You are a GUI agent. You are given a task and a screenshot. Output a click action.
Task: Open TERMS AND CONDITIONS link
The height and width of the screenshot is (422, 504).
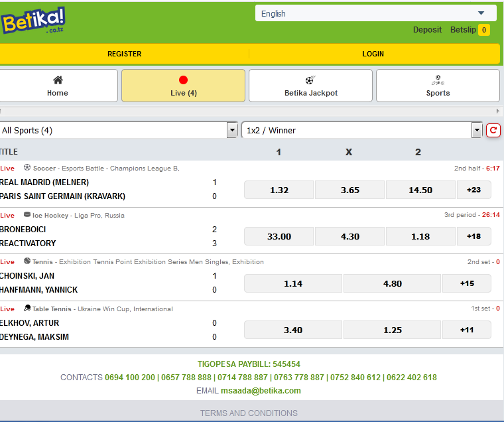pos(249,413)
